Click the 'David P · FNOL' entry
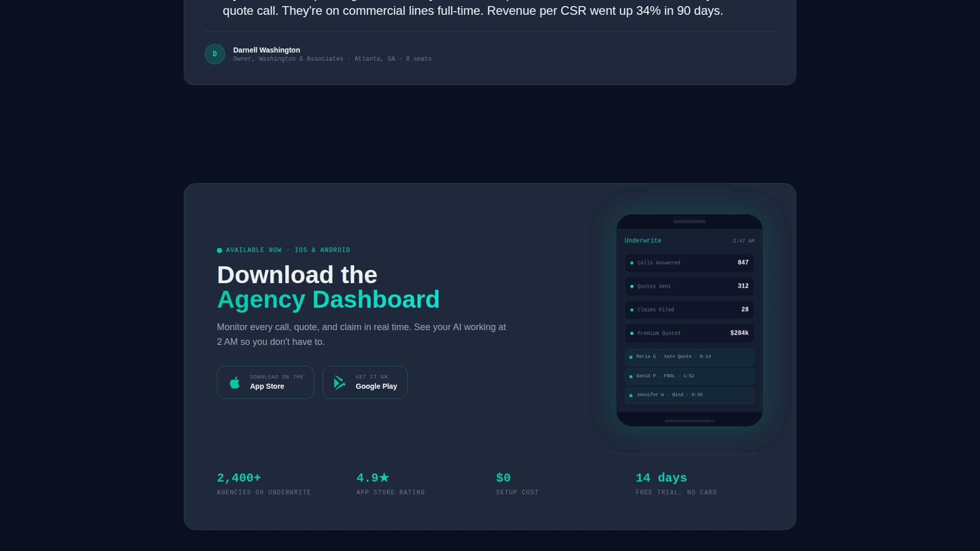This screenshot has height=551, width=980. click(x=690, y=376)
